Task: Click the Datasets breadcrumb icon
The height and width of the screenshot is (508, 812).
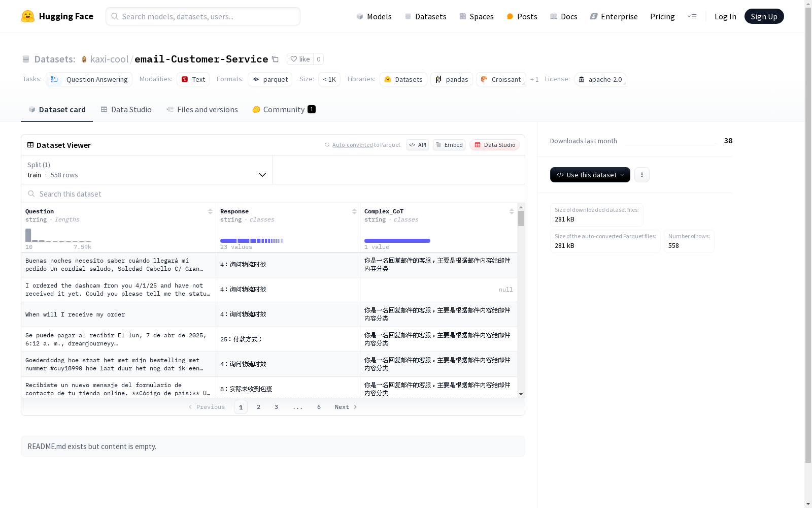Action: (26, 59)
